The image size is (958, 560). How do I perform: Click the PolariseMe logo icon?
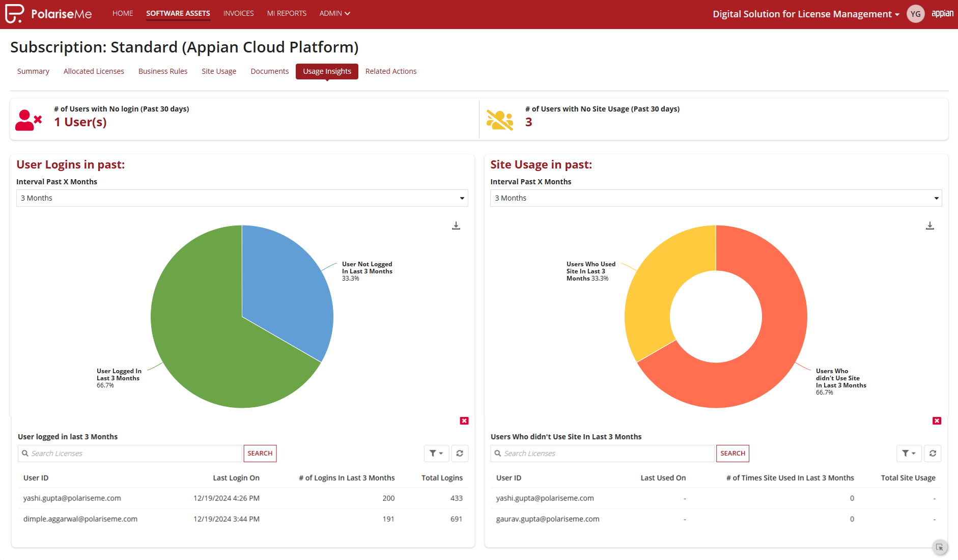tap(14, 14)
